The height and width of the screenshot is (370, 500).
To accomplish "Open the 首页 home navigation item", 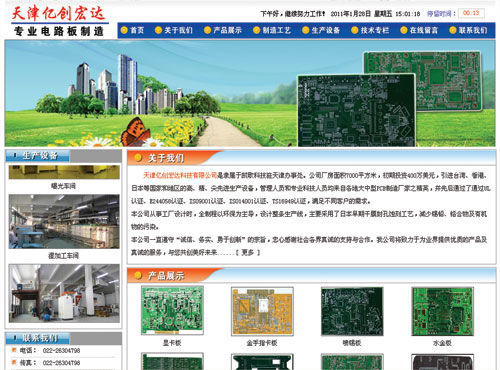I will 137,30.
